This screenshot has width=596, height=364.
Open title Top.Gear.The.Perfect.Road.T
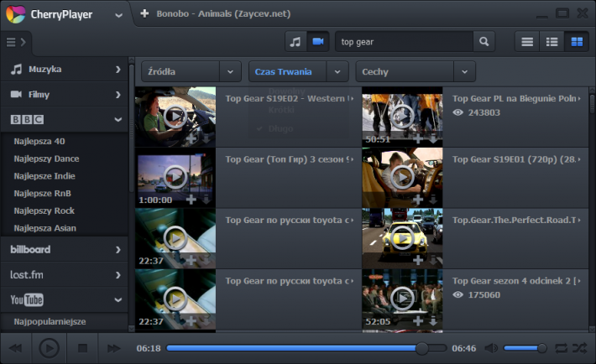tap(515, 220)
